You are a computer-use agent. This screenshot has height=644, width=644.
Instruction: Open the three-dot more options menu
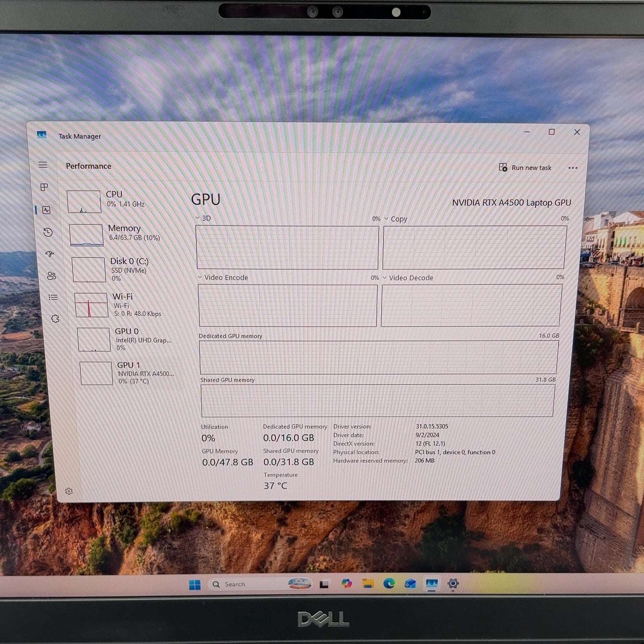pyautogui.click(x=573, y=168)
